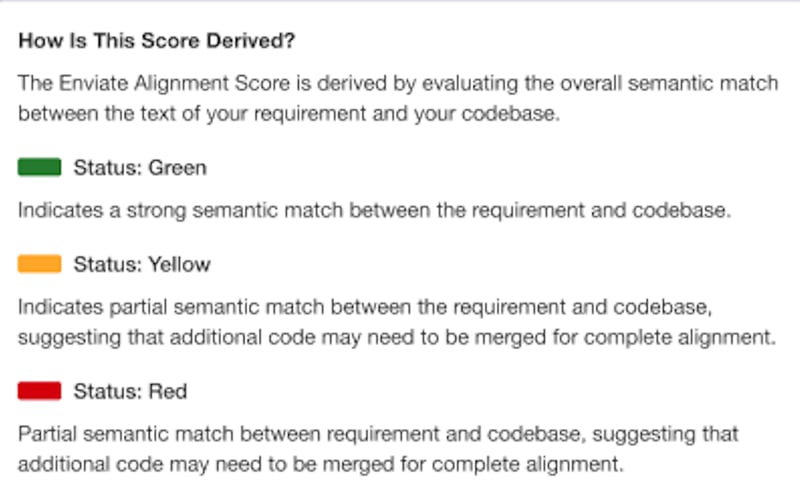Image resolution: width=800 pixels, height=500 pixels.
Task: Click the 'Status: Yellow' label
Action: (142, 265)
